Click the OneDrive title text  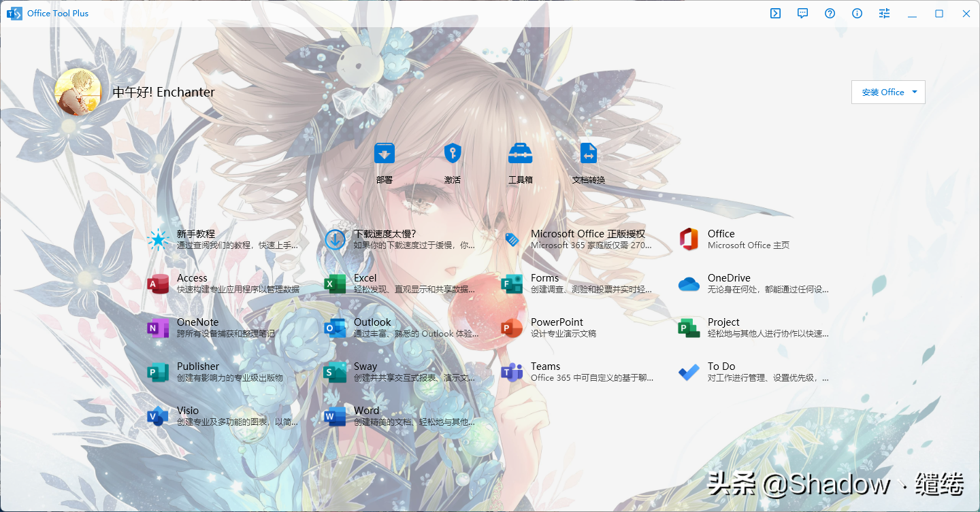pos(729,278)
